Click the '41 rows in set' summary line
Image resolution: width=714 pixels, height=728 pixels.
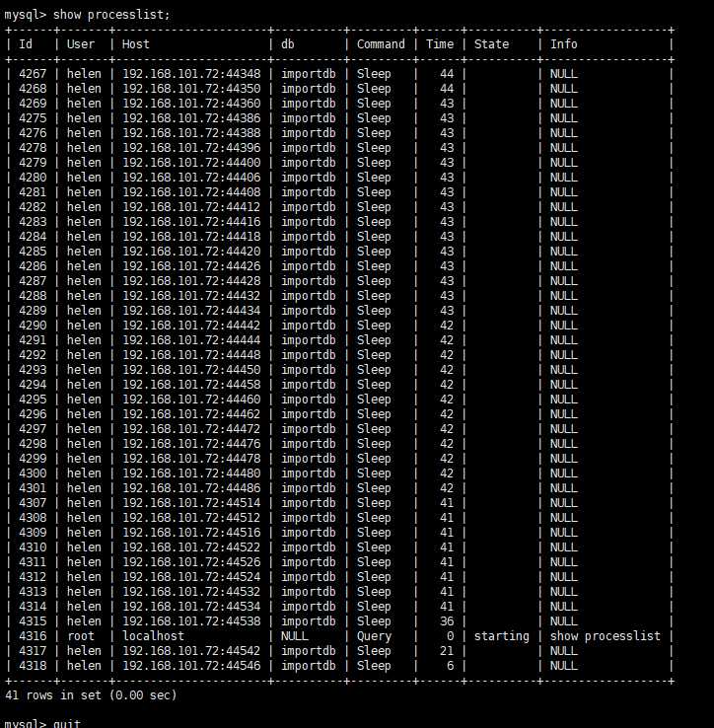tap(91, 695)
